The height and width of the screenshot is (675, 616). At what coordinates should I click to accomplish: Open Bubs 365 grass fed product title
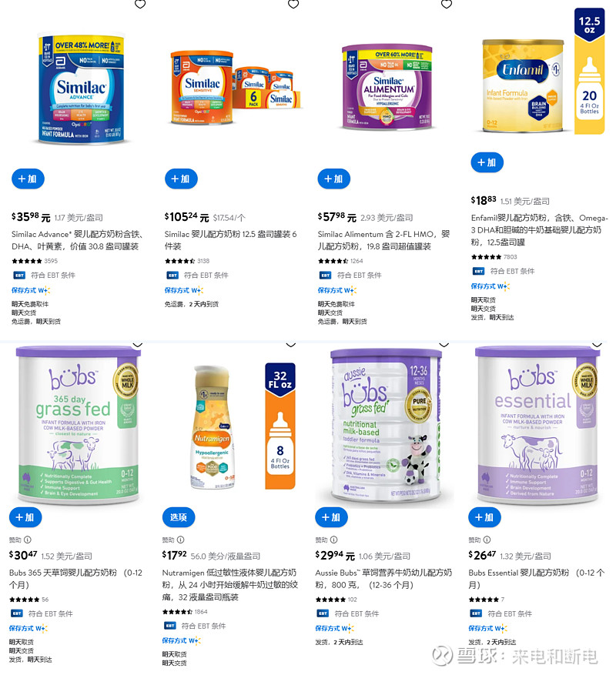75,579
